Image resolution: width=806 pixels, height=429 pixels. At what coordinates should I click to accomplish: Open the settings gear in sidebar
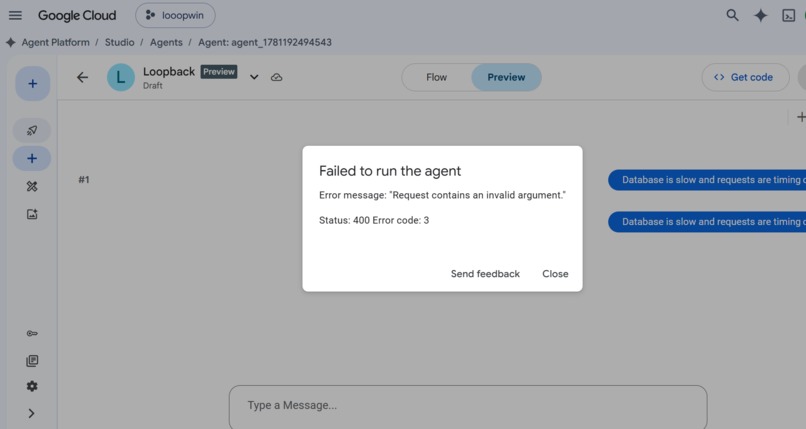coord(32,386)
